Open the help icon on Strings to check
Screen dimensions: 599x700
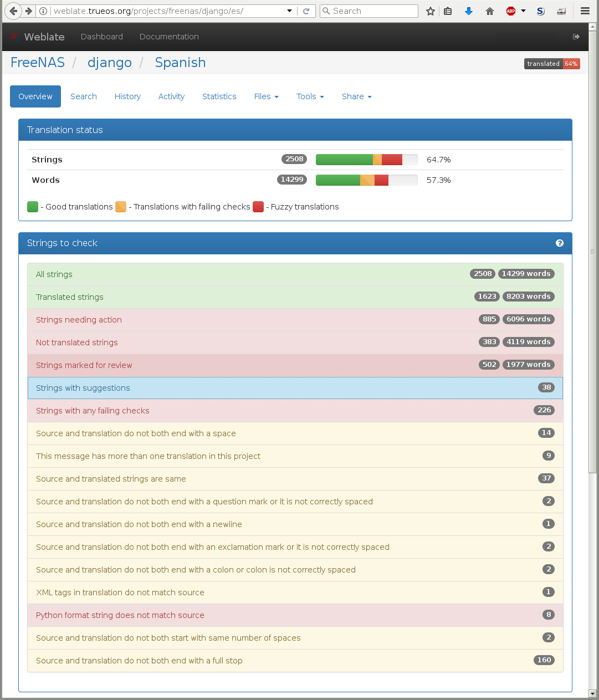[x=560, y=243]
